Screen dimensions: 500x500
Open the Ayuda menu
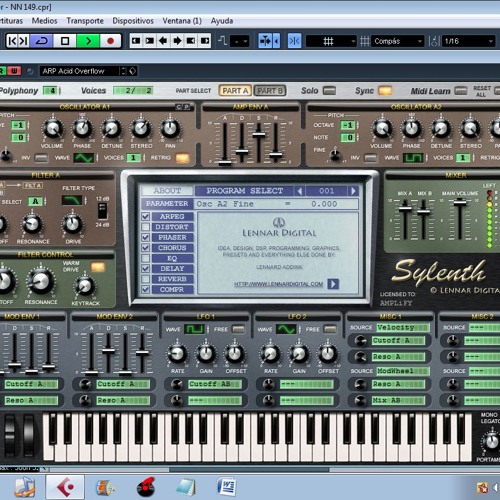click(x=222, y=21)
